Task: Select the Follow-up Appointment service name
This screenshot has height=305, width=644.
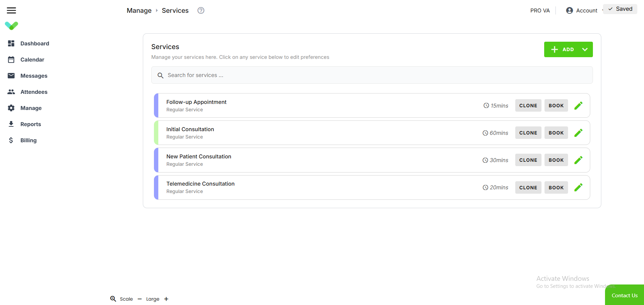Action: tap(196, 102)
